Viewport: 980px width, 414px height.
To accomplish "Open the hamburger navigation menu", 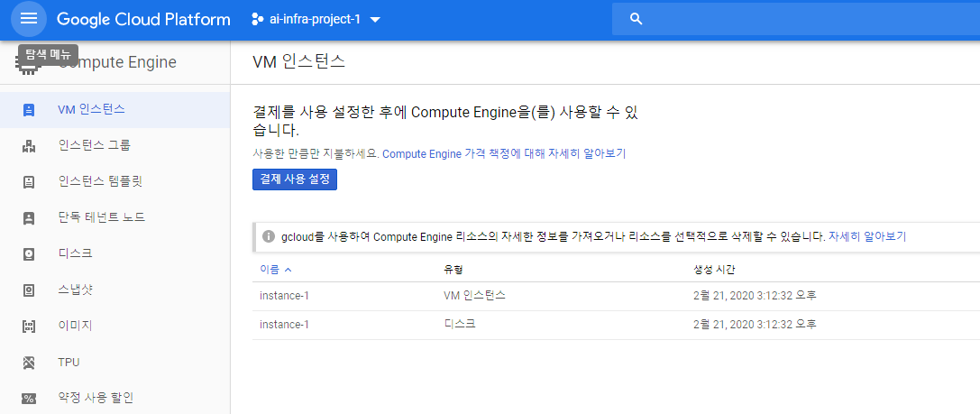I will (29, 19).
